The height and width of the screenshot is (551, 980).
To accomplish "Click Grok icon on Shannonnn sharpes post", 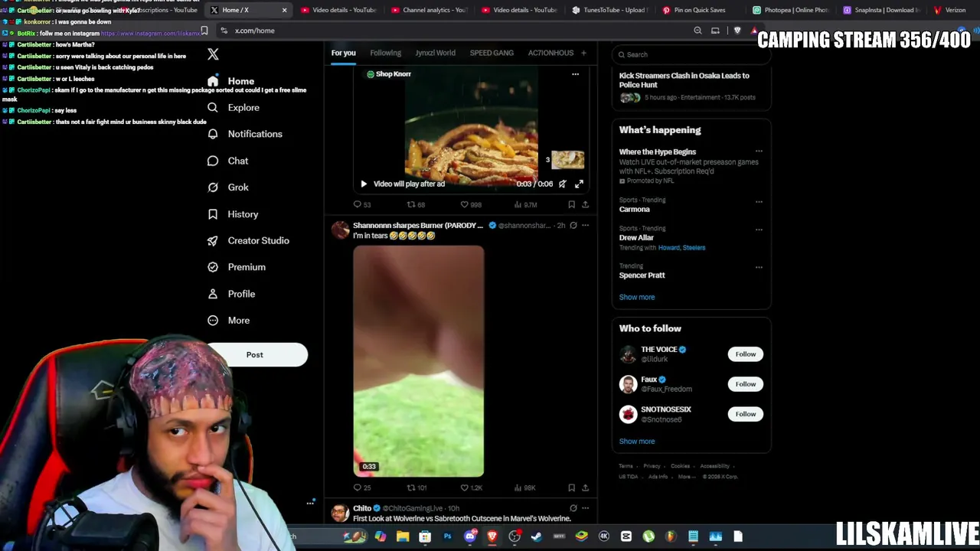I will click(573, 226).
